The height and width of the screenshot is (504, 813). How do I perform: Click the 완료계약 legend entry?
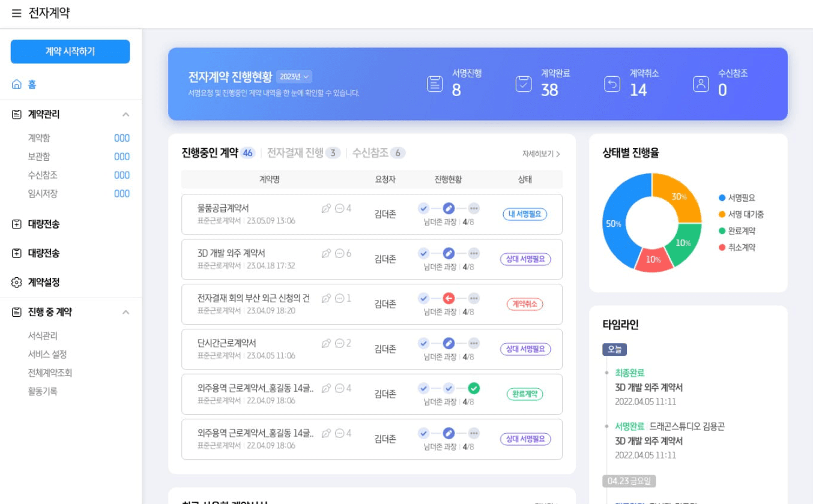click(737, 231)
